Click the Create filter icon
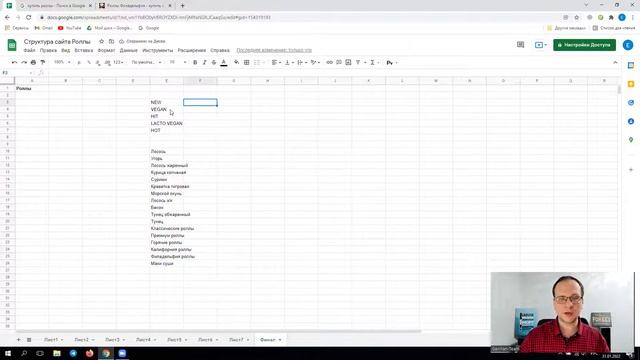The image size is (640, 360). (x=358, y=62)
